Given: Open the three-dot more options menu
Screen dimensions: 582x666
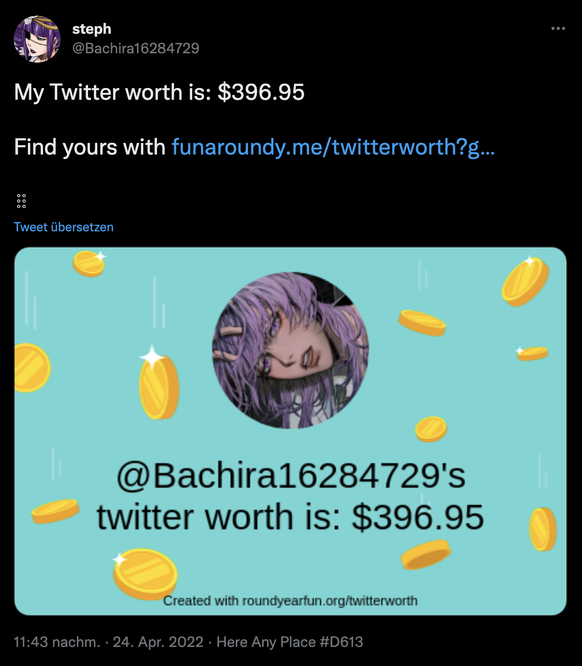Looking at the screenshot, I should click(x=558, y=28).
